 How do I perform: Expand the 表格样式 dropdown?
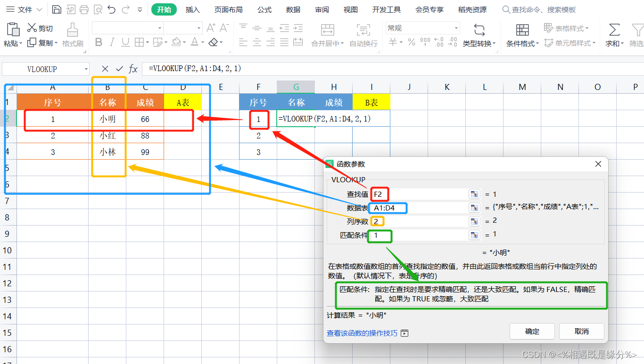click(587, 29)
